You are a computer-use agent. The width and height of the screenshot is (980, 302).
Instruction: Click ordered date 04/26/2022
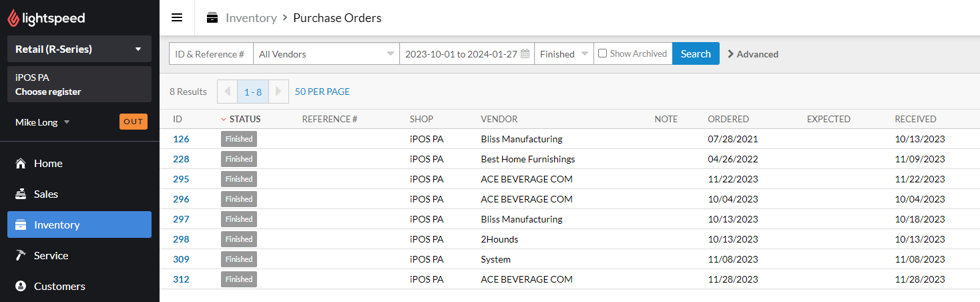click(733, 159)
